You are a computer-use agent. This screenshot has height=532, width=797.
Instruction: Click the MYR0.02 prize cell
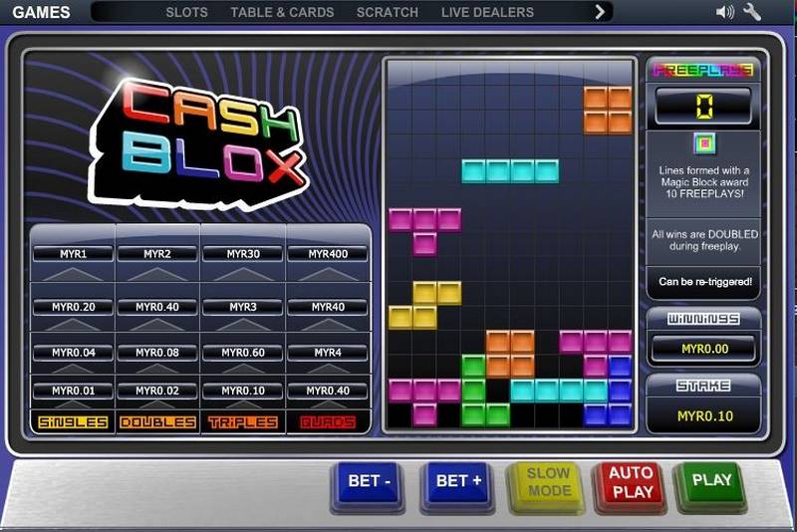(x=157, y=391)
